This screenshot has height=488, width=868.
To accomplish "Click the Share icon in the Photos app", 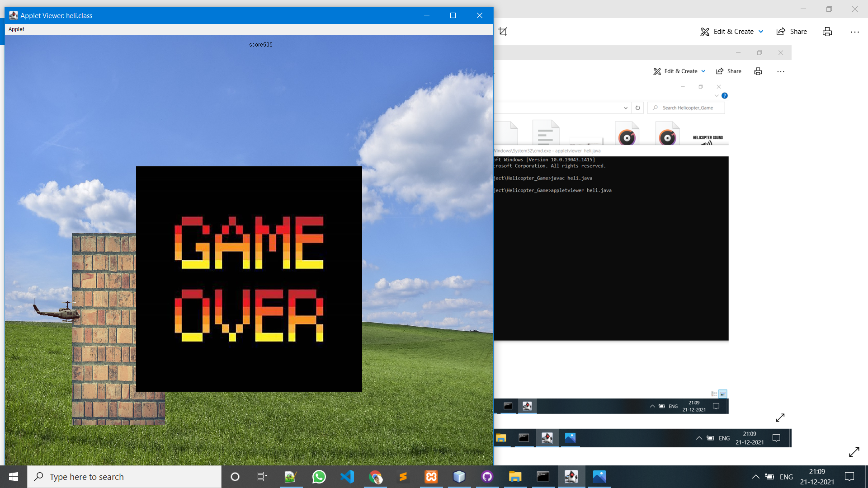I will 791,31.
